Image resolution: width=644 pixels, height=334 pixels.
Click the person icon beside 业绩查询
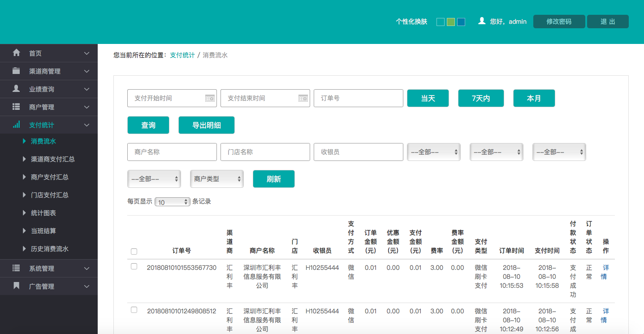(16, 89)
